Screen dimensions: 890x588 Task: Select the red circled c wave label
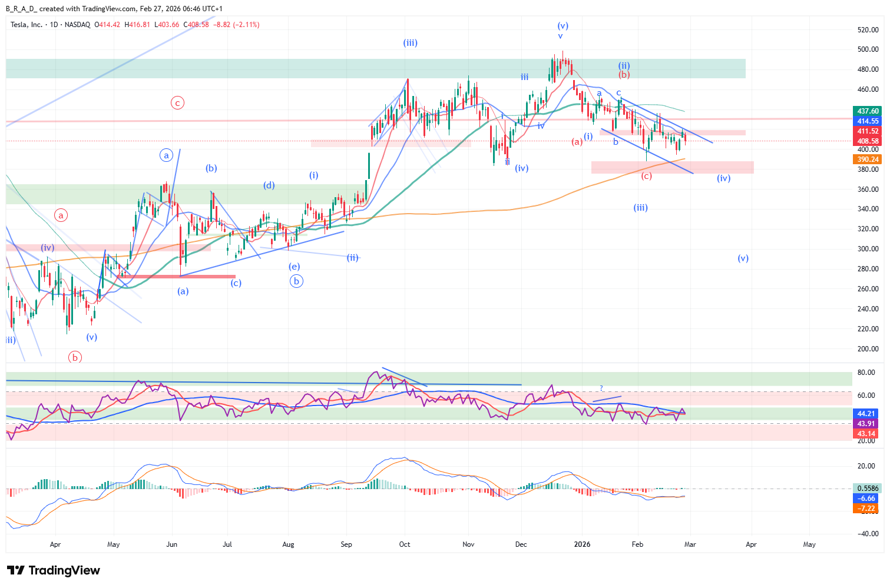[x=177, y=102]
